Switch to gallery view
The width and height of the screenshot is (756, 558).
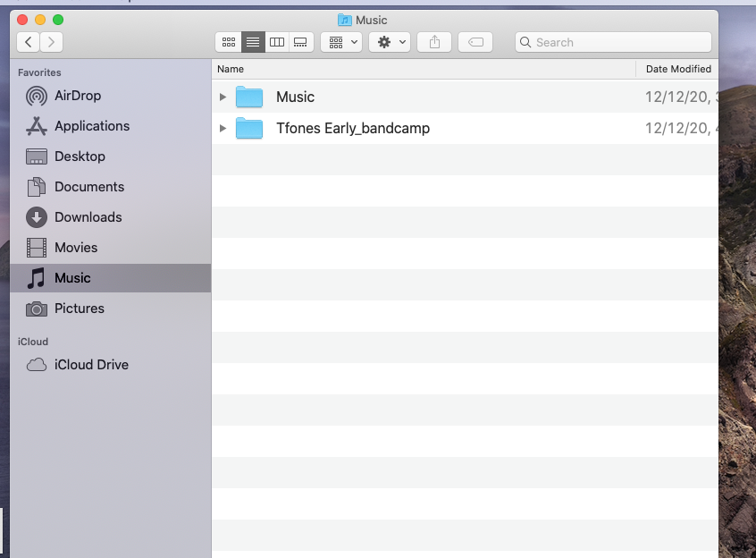point(300,41)
